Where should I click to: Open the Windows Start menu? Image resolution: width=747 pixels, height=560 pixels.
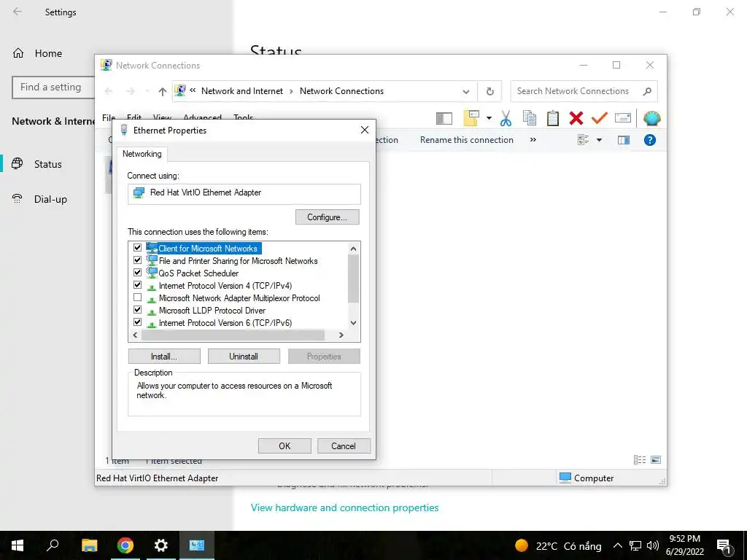point(18,545)
